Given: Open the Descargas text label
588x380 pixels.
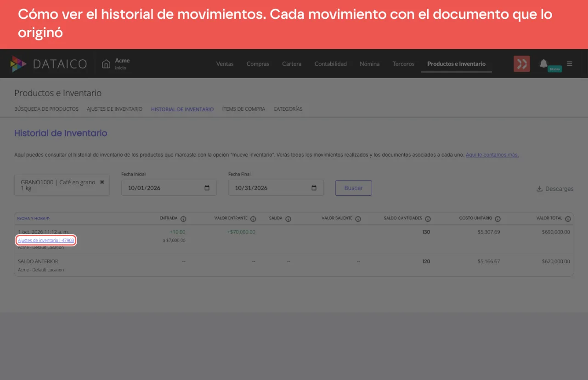Looking at the screenshot, I should coord(559,189).
